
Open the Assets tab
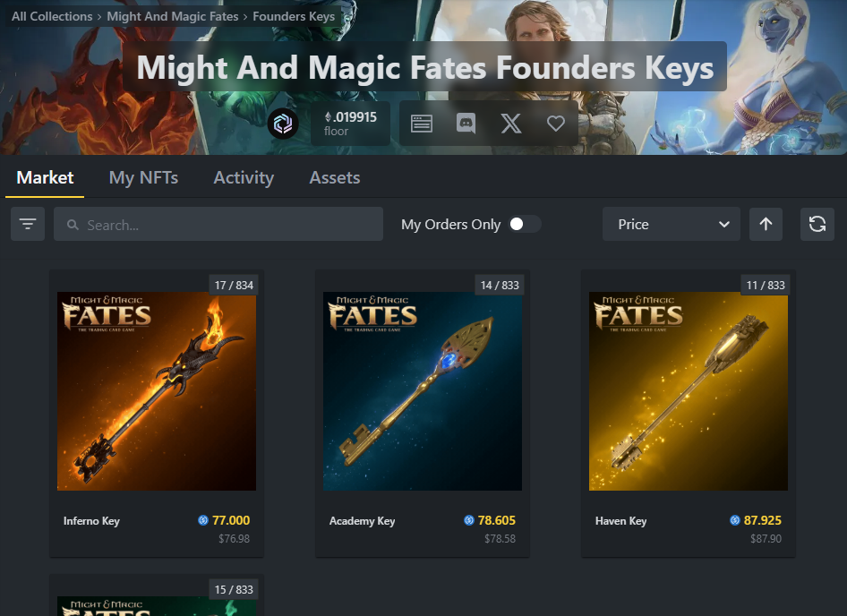click(x=335, y=177)
